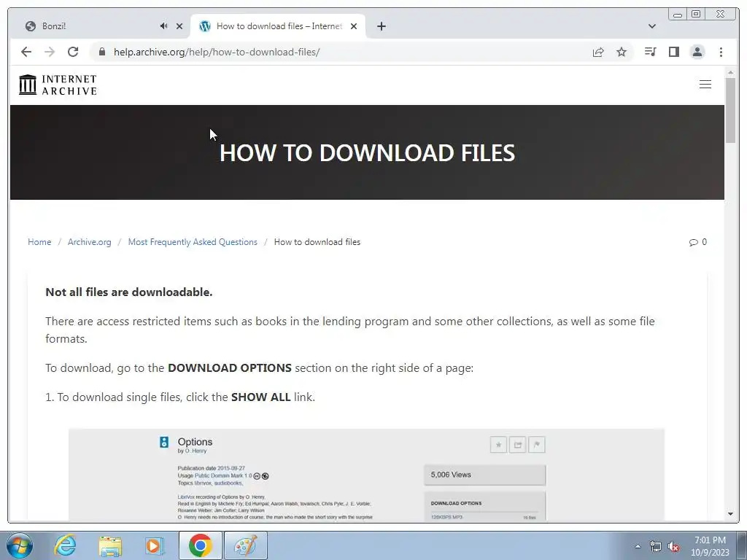Click the page vertical scrollbar thumb

point(730,109)
